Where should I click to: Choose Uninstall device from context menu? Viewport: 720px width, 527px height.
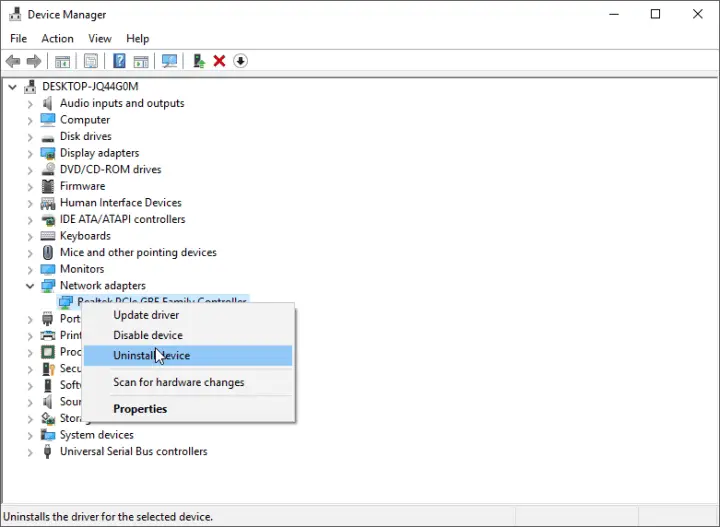188,356
